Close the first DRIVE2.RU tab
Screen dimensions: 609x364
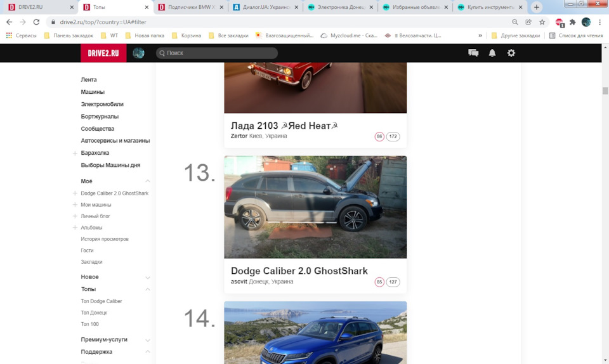(72, 7)
